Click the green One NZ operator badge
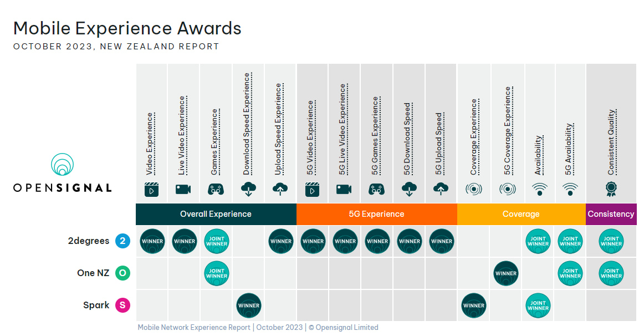644x336 pixels. (122, 273)
